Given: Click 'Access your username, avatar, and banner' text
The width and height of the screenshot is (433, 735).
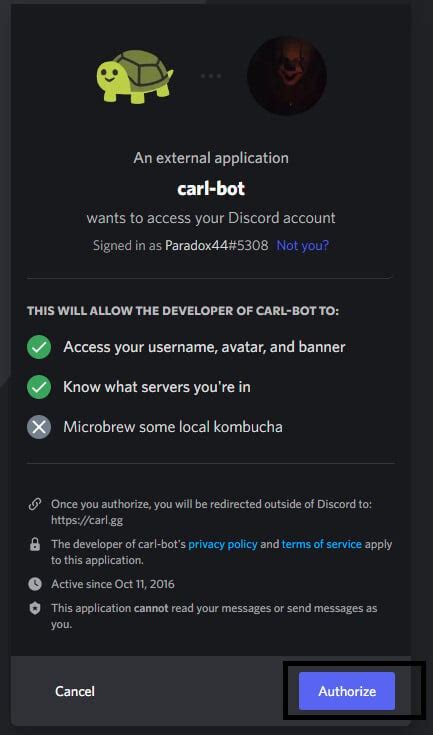Looking at the screenshot, I should point(204,347).
